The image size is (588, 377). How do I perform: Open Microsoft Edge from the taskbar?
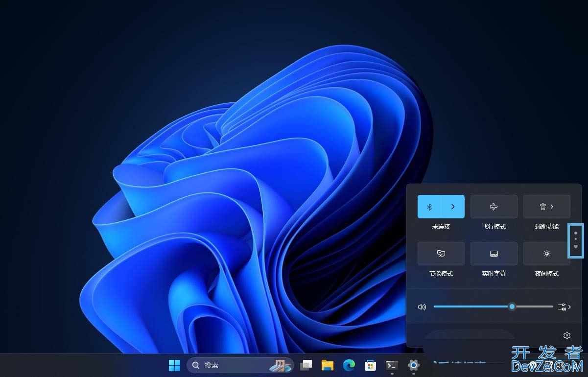[349, 365]
